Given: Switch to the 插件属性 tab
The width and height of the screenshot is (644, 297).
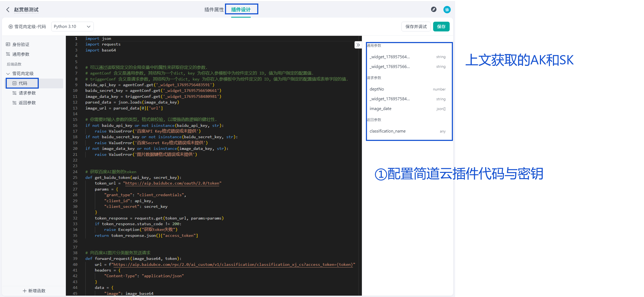Looking at the screenshot, I should tap(214, 10).
